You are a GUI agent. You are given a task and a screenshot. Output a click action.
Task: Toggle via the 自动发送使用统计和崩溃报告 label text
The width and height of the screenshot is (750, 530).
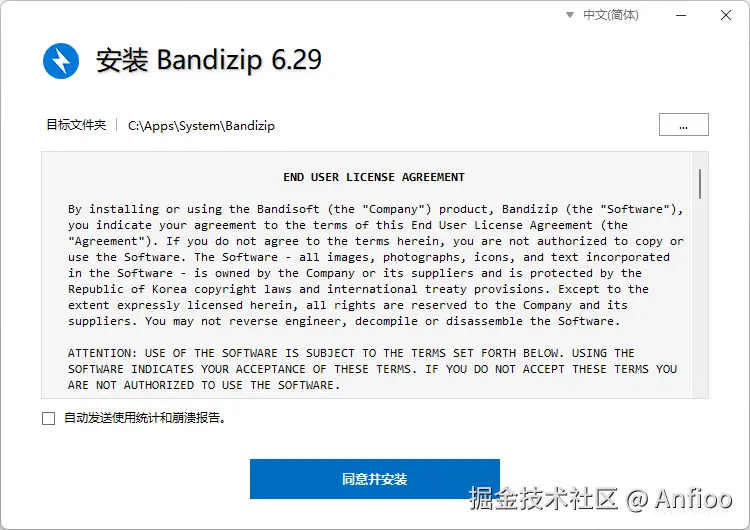(144, 418)
